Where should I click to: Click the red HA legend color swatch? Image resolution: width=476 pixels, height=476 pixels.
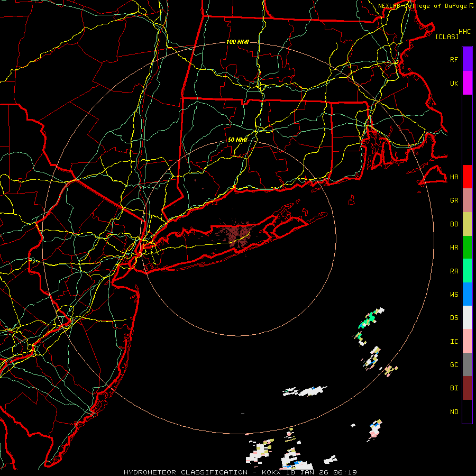click(x=467, y=177)
